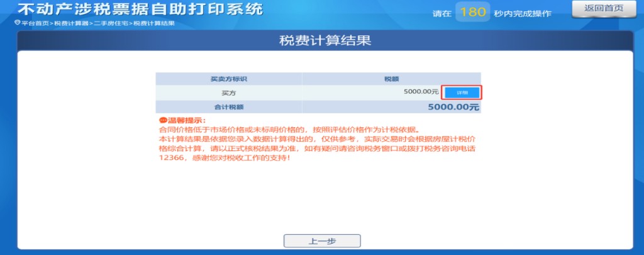Open the 二手房住宅 breadcrumb link
This screenshot has width=644, height=255.
coord(111,23)
